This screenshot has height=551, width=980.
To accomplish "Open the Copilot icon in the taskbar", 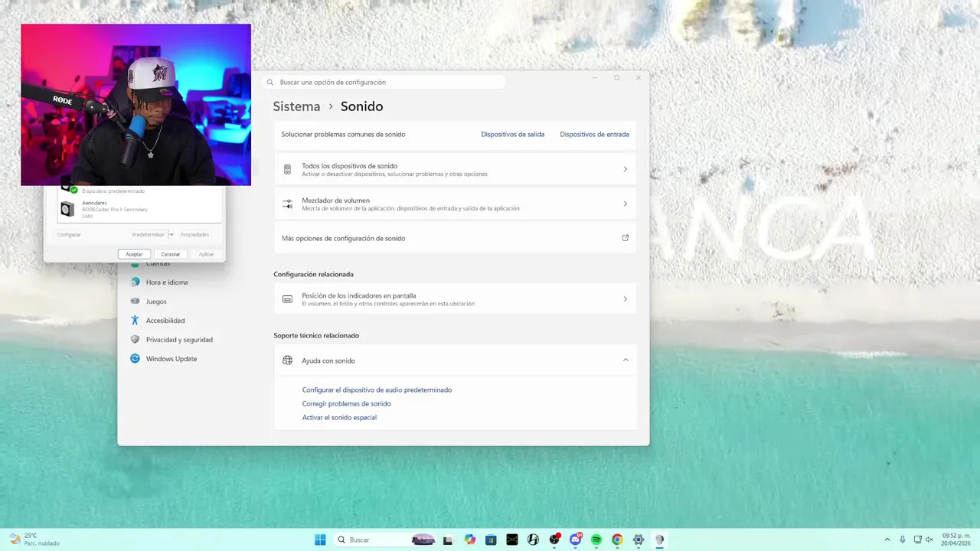I will (x=469, y=540).
